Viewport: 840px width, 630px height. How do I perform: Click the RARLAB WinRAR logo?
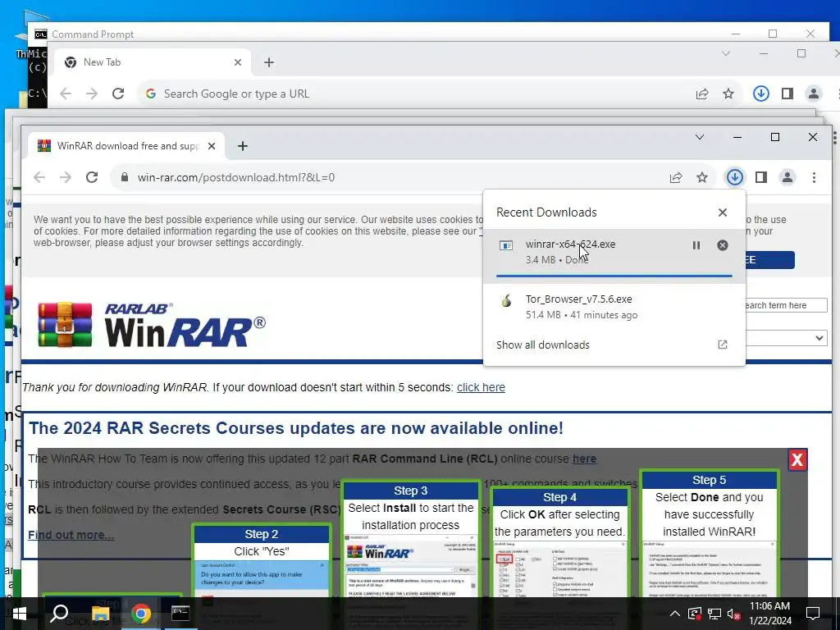tap(152, 325)
